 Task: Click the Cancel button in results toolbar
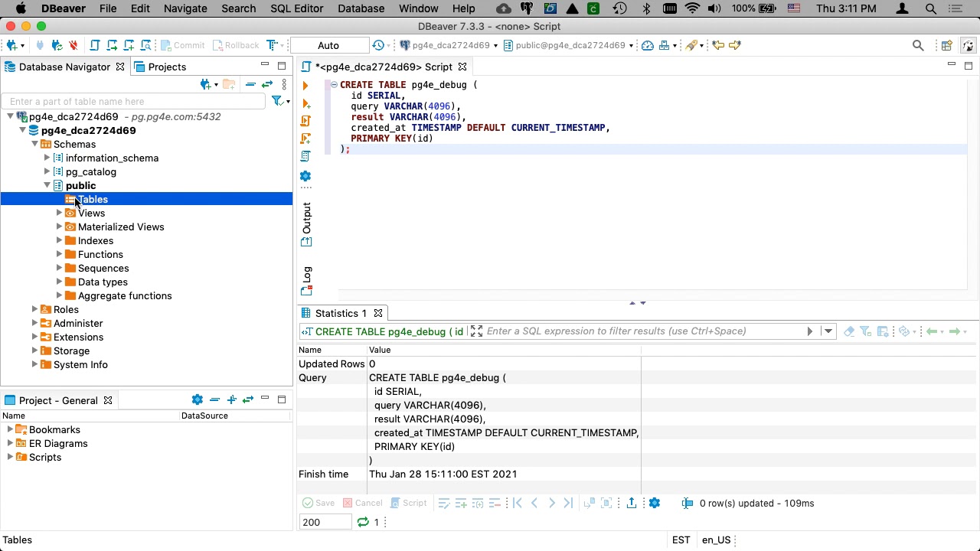coord(363,503)
